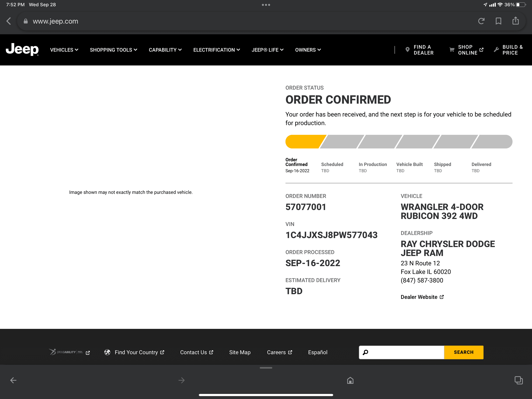Open the Site Map link
This screenshot has width=532, height=399.
(240, 352)
